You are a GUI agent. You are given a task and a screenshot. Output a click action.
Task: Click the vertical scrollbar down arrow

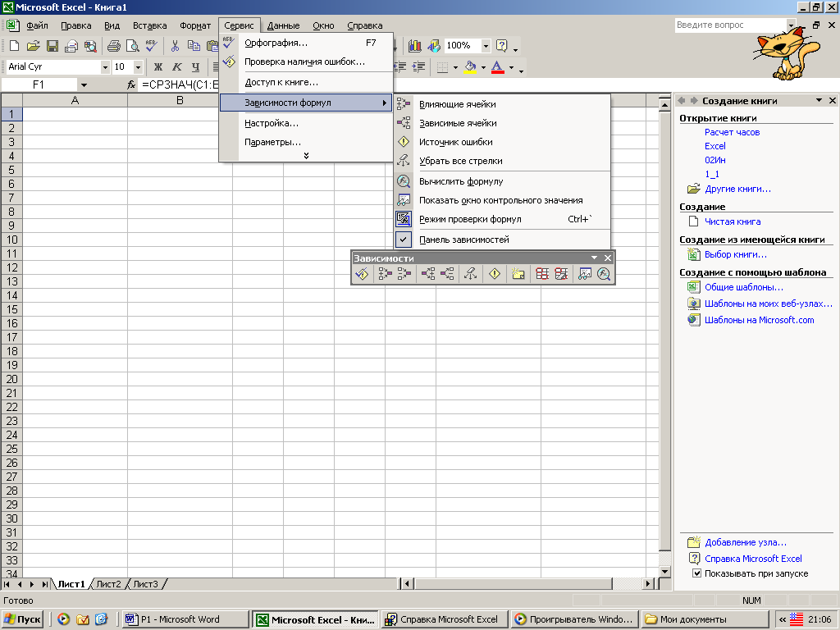pos(664,572)
